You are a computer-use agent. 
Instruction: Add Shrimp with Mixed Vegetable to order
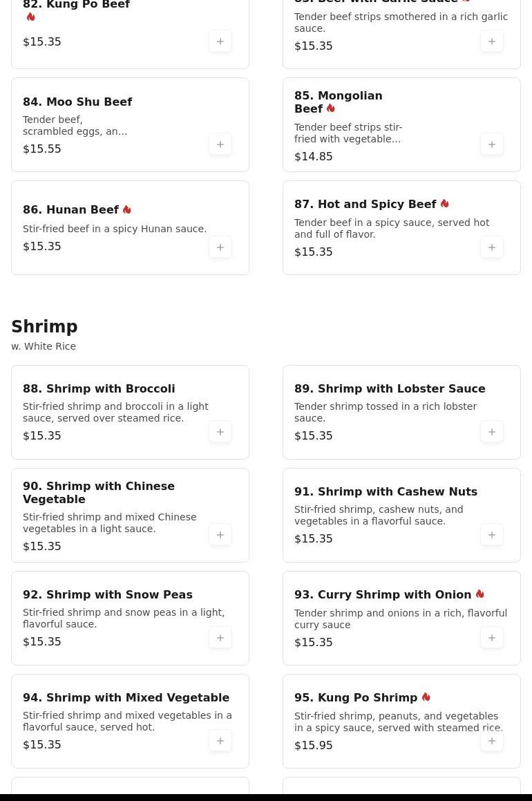pyautogui.click(x=220, y=741)
